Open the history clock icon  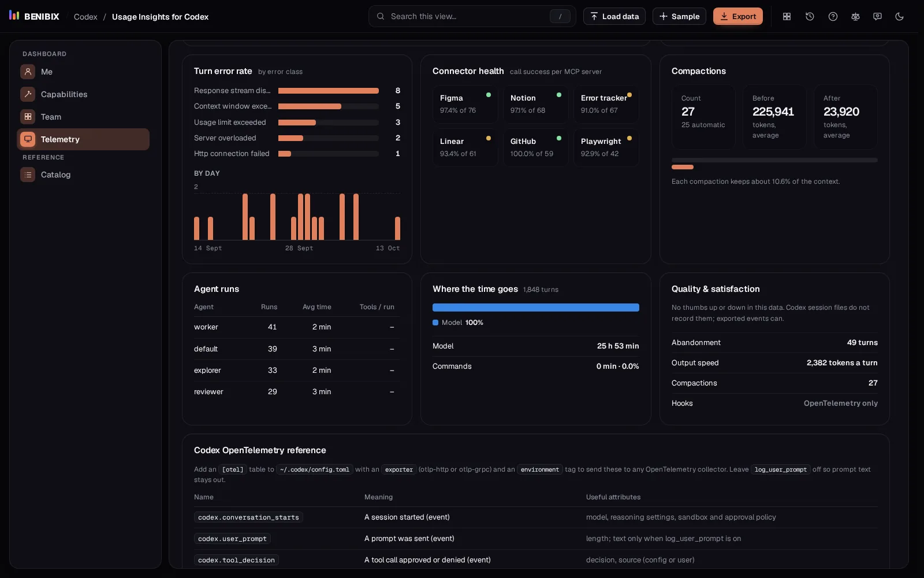tap(810, 16)
